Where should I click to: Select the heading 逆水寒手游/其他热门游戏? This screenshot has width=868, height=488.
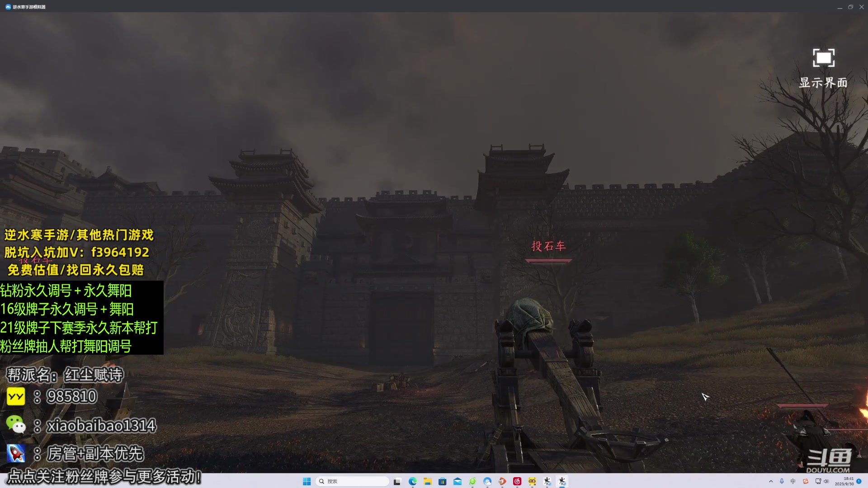click(x=79, y=235)
